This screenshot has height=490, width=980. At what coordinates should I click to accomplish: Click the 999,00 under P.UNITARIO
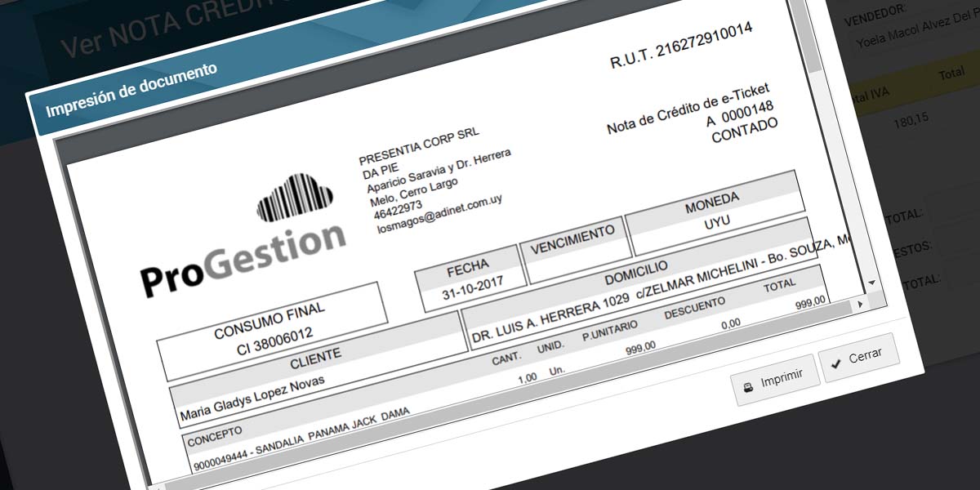click(x=640, y=349)
